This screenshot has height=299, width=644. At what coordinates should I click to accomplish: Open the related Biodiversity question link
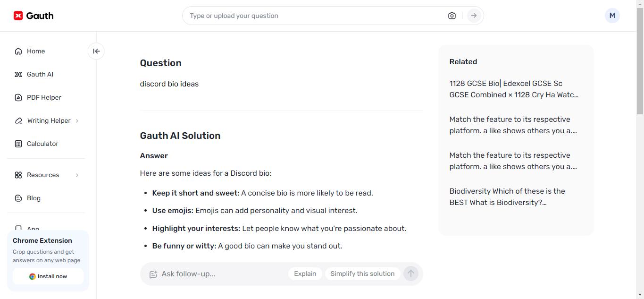[507, 196]
